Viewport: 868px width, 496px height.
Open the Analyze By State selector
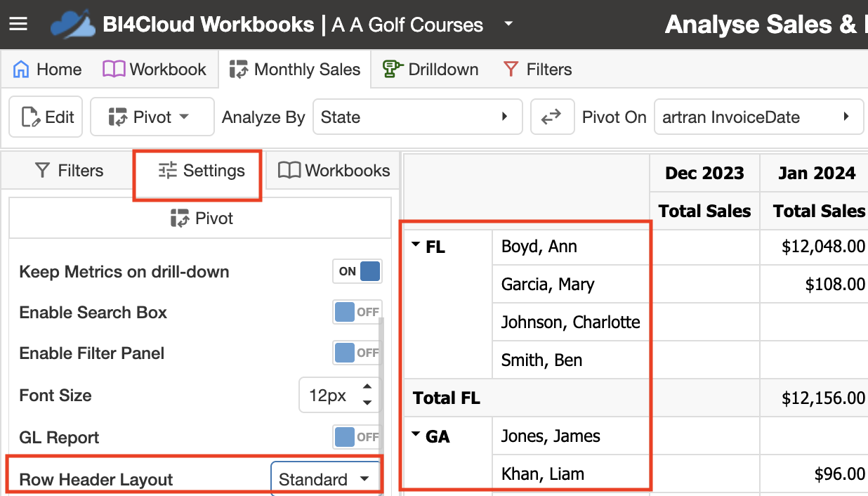pyautogui.click(x=417, y=117)
